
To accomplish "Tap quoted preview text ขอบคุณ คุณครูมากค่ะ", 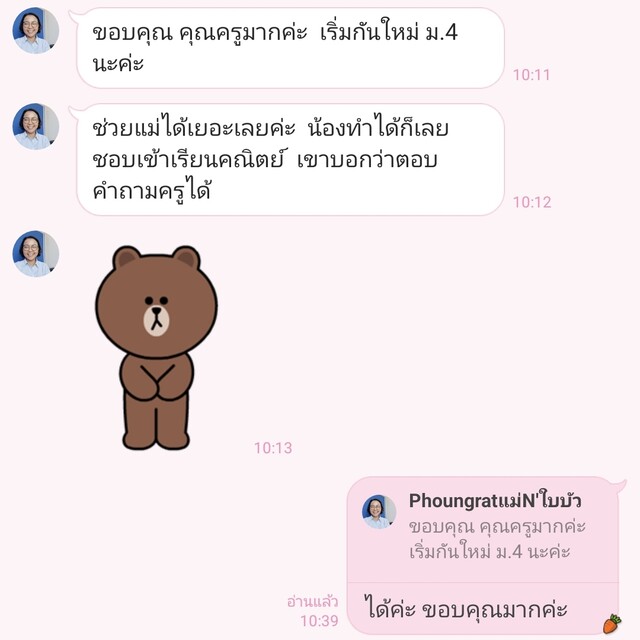I will (497, 527).
